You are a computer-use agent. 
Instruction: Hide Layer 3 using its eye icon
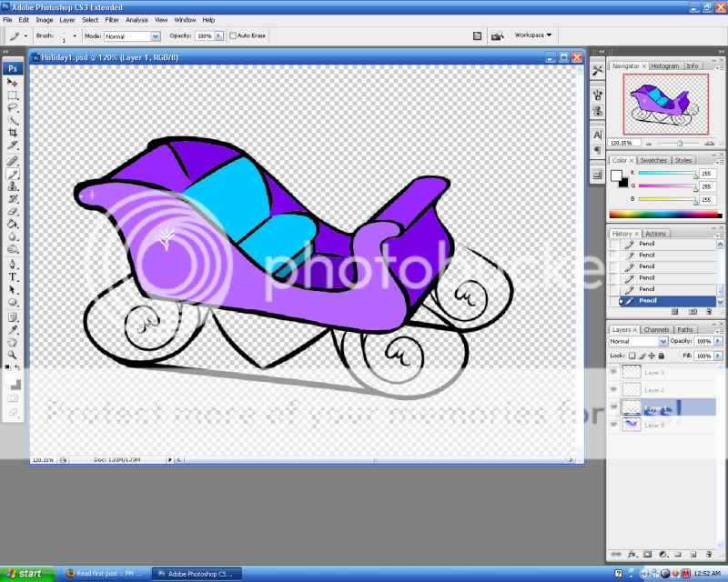click(x=613, y=372)
